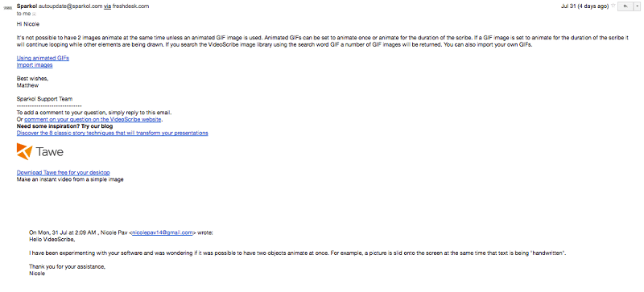The height and width of the screenshot is (292, 644).
Task: Open 'Discover the 8 classic story techniques' blog link
Action: (112, 133)
